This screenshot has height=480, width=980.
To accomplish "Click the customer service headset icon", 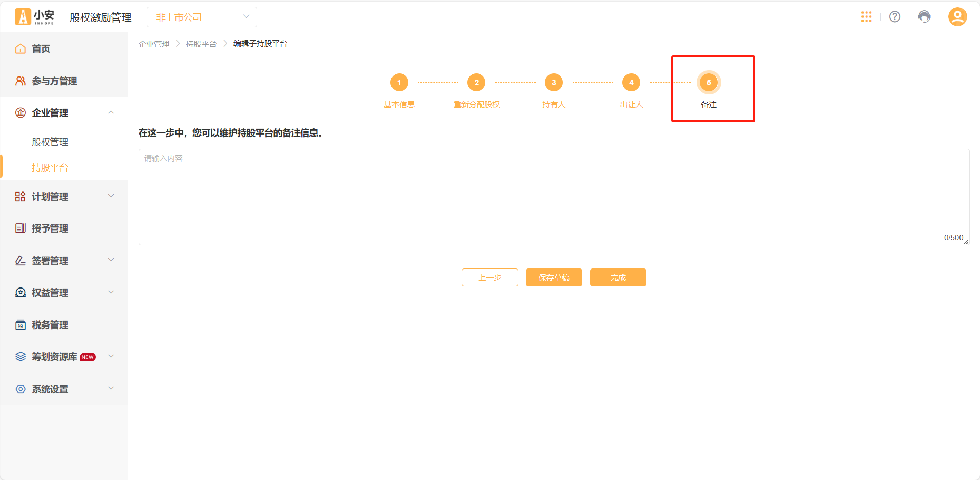I will (924, 17).
